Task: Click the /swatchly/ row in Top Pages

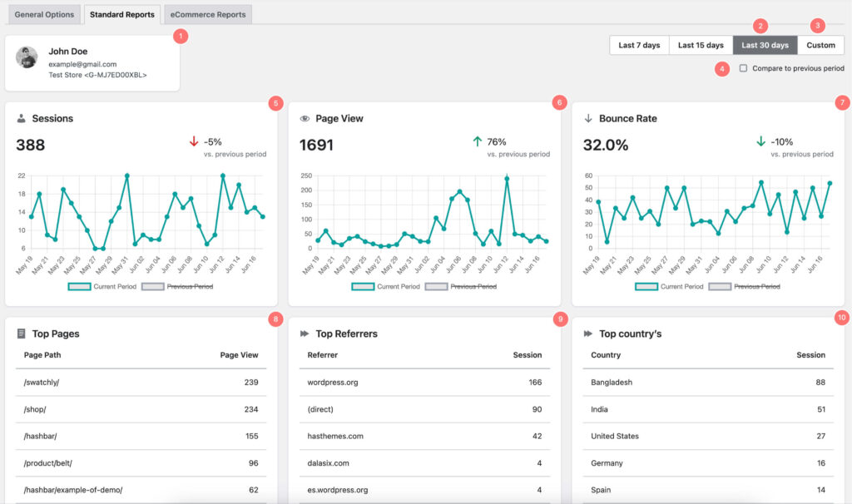Action: (141, 383)
